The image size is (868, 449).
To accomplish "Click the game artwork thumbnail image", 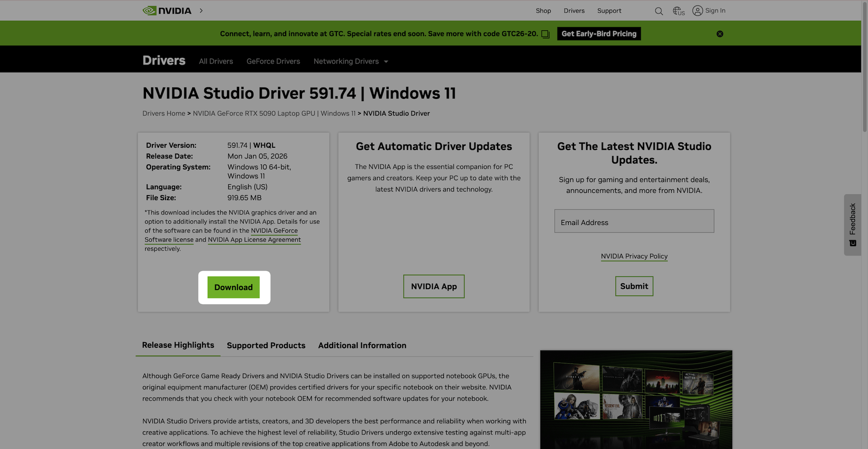I will pos(636,399).
